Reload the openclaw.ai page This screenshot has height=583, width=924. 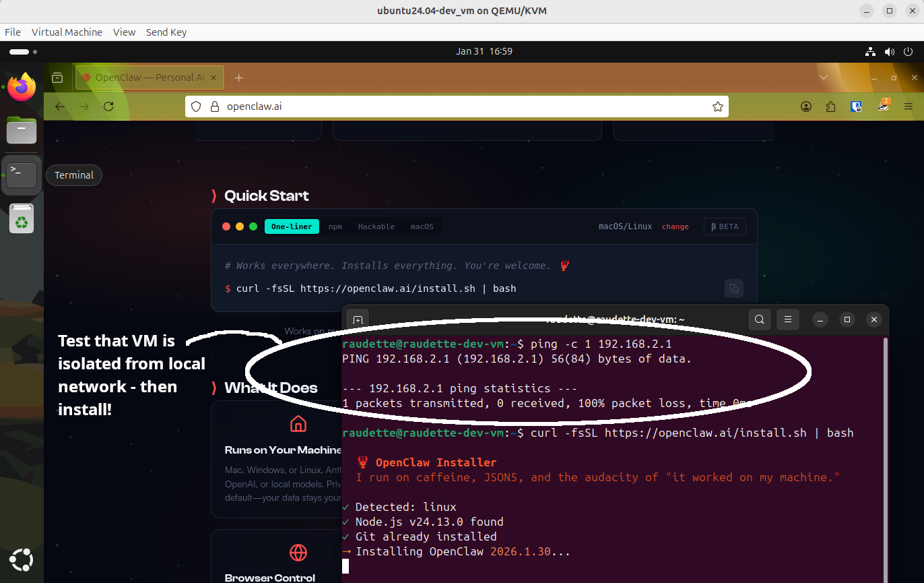click(108, 106)
